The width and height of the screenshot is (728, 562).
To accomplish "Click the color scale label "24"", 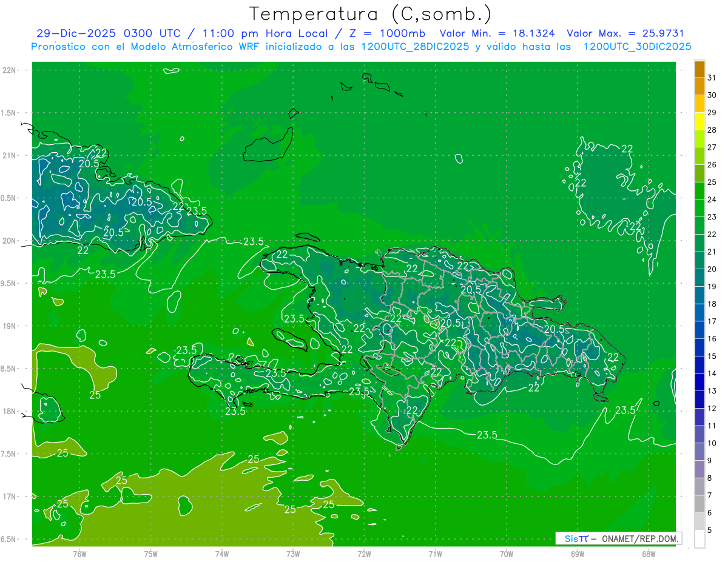I will tap(712, 199).
